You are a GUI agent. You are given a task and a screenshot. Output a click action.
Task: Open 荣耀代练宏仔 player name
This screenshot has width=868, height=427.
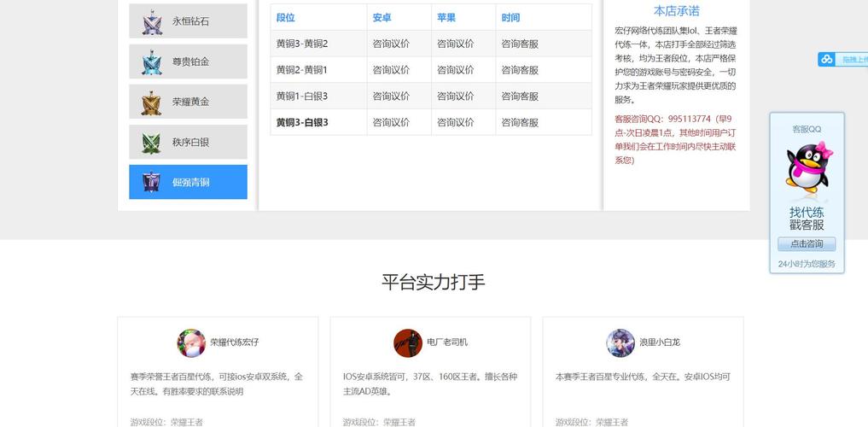coord(234,342)
